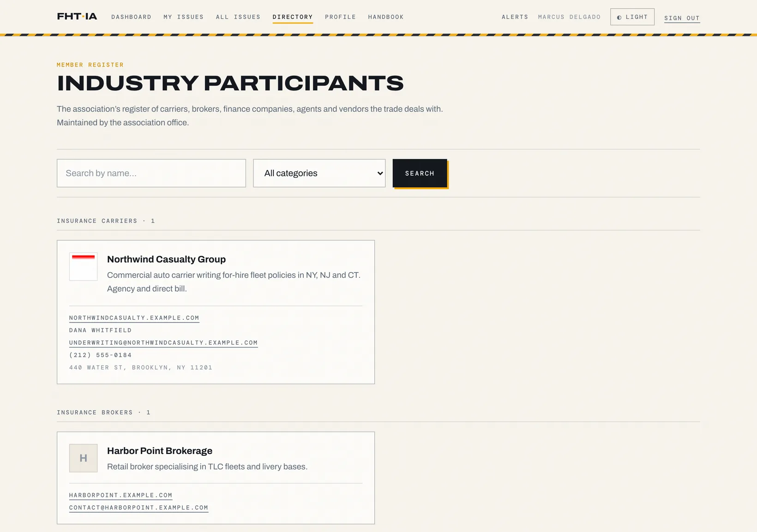
Task: Click the Harbor Point description text
Action: [x=207, y=466]
